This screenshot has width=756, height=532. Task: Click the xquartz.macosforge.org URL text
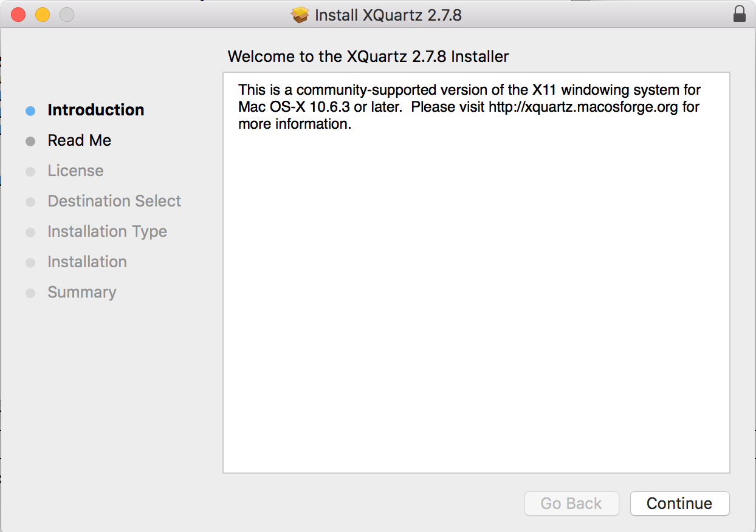[x=583, y=107]
